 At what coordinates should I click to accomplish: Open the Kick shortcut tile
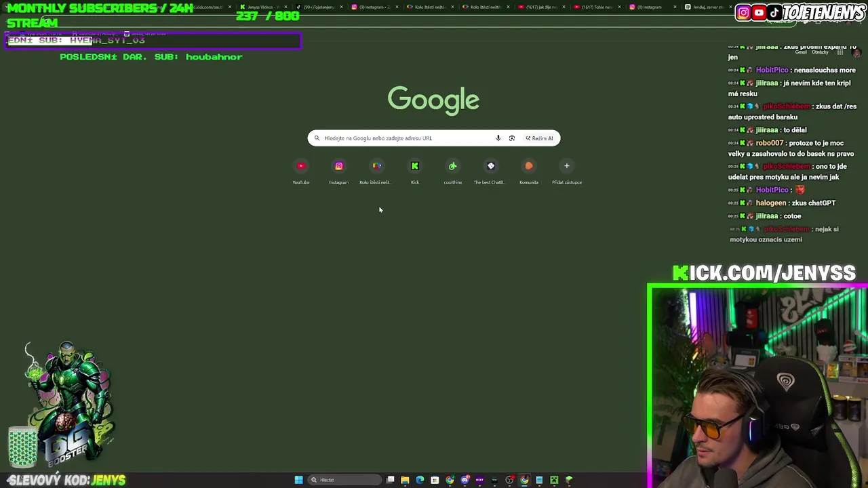[415, 171]
